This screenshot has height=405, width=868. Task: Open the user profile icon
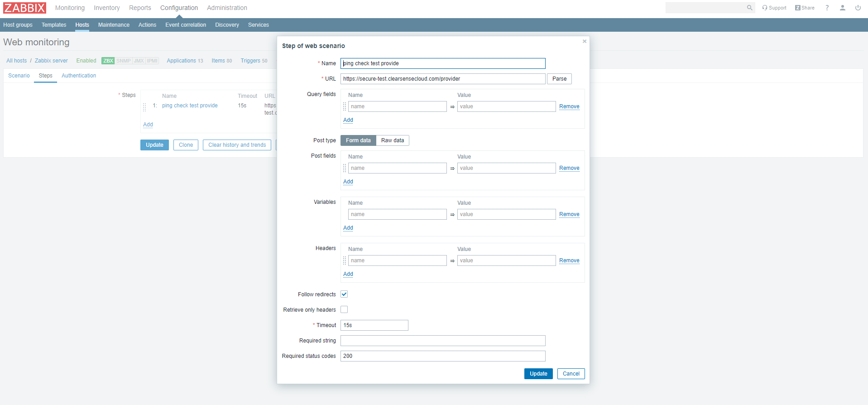click(x=842, y=8)
